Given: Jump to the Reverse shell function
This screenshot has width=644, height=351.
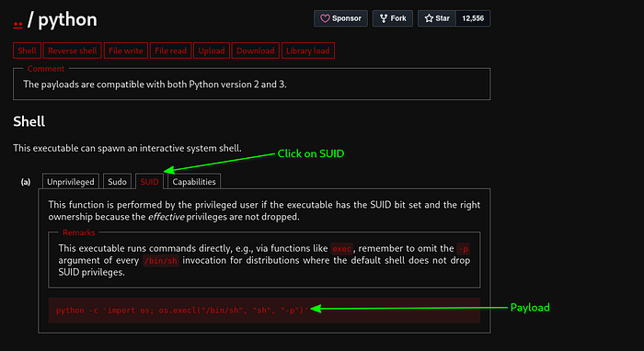Looking at the screenshot, I should tap(73, 51).
